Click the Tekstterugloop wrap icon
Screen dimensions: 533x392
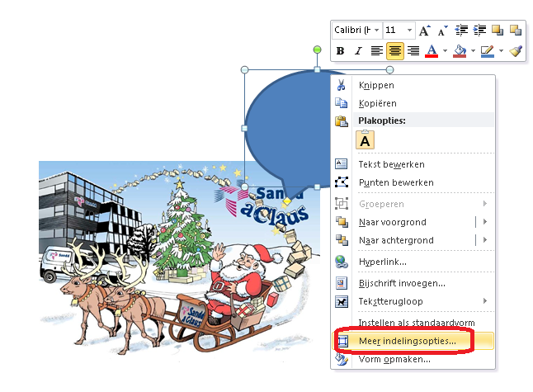[342, 301]
